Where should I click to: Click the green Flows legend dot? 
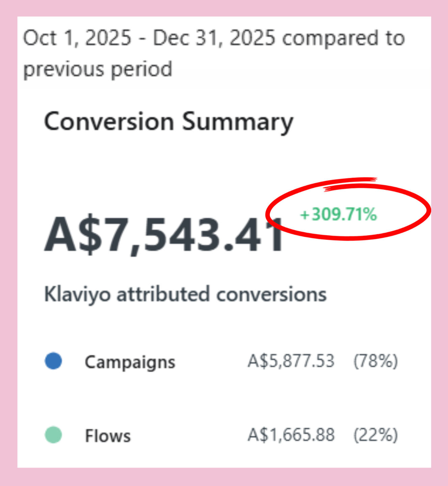tap(53, 435)
